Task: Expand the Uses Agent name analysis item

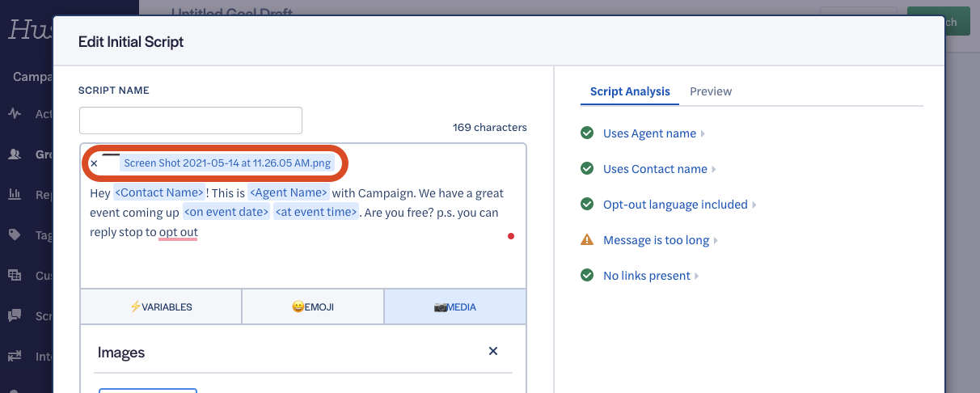Action: tap(653, 133)
